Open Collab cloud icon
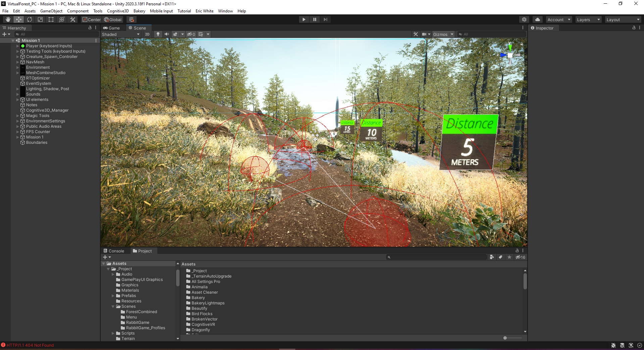The width and height of the screenshot is (644, 350). coord(538,19)
